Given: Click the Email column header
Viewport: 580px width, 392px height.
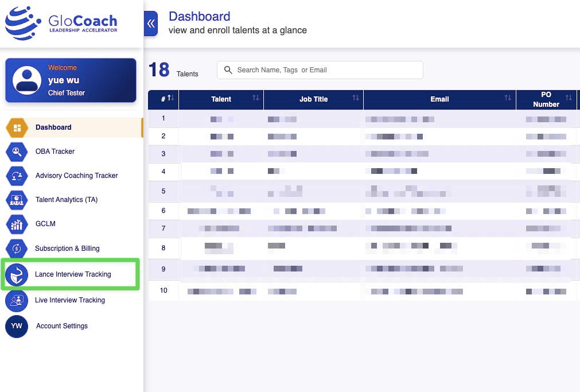Looking at the screenshot, I should click(439, 99).
